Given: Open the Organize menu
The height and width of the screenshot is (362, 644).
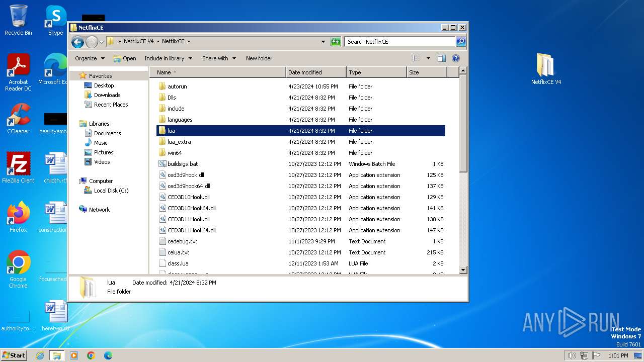Looking at the screenshot, I should (90, 58).
